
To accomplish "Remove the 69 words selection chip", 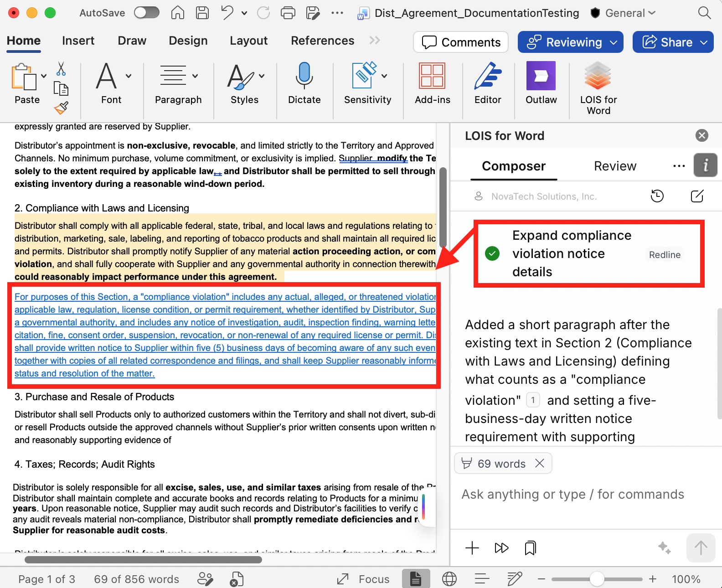I will [540, 463].
